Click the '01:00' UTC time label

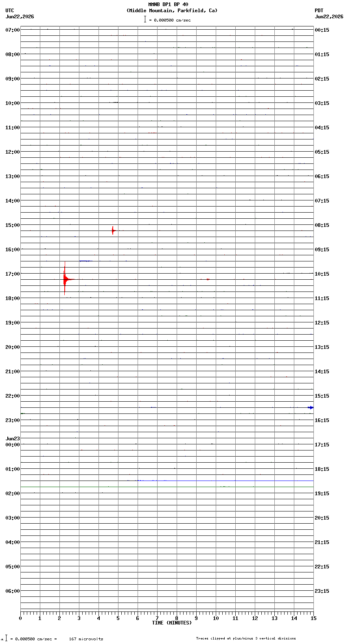(13, 469)
